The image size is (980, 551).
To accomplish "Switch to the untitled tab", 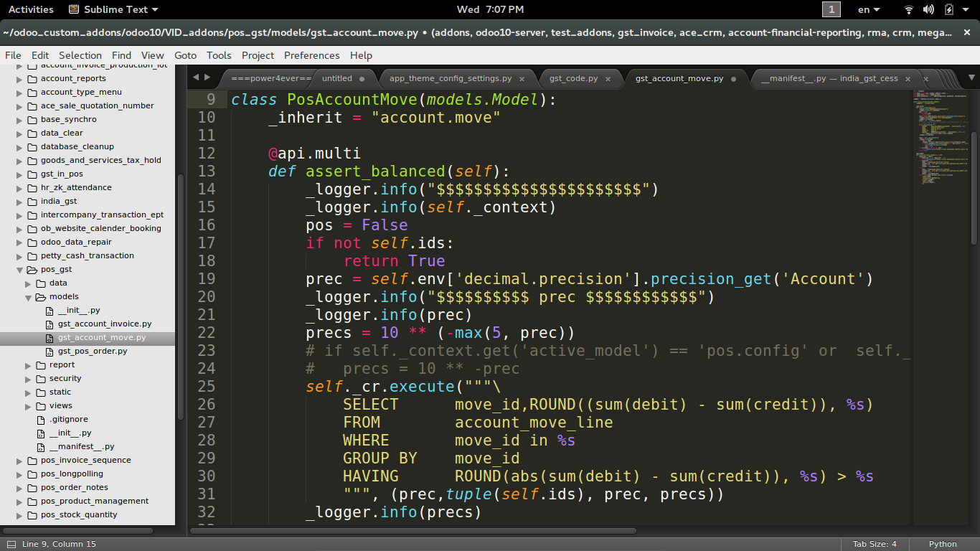I will click(x=336, y=79).
